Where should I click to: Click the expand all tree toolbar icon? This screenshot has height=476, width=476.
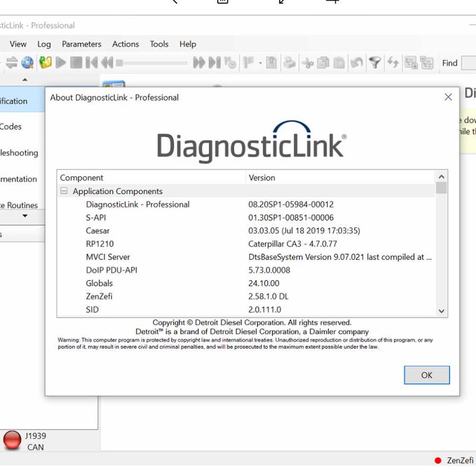coord(411,63)
